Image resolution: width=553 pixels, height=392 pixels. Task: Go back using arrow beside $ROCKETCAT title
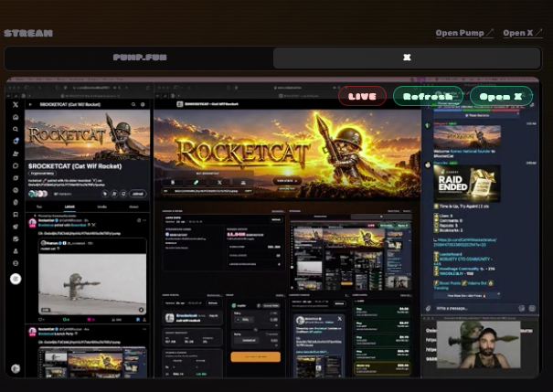coord(31,104)
